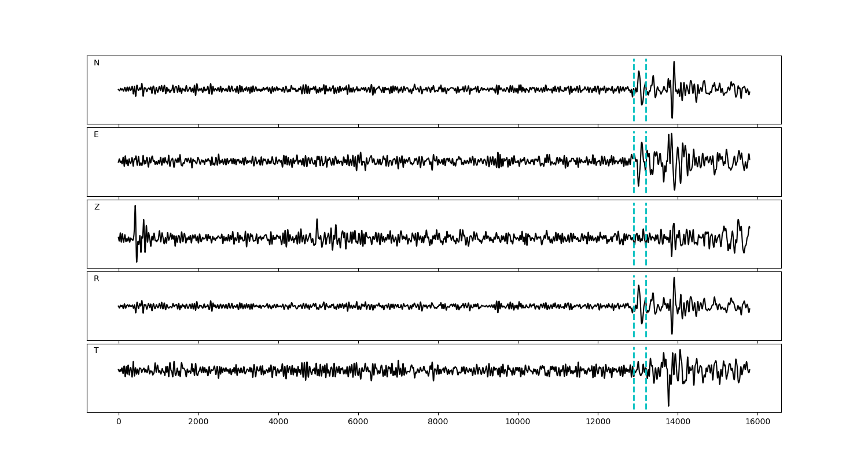Click the deepest trough in T trace
868x463 pixels.
668,405
